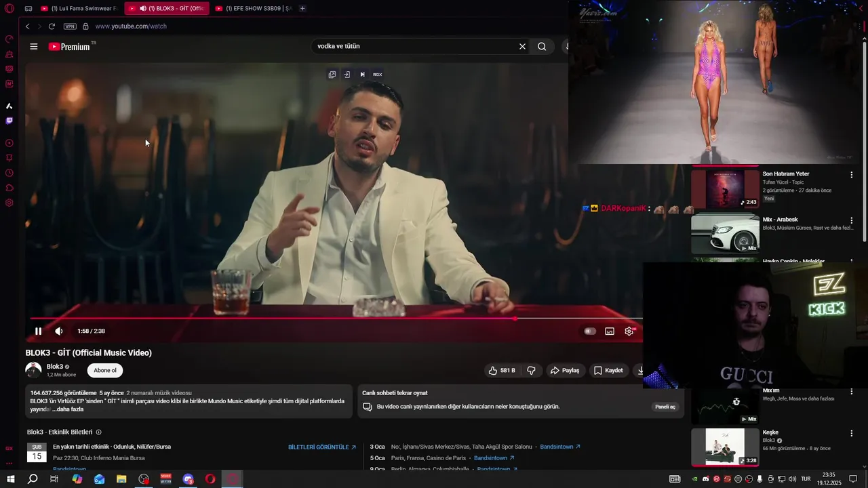Viewport: 868px width, 488px height.
Task: Open Opera sidebar history clock icon
Action: click(9, 173)
